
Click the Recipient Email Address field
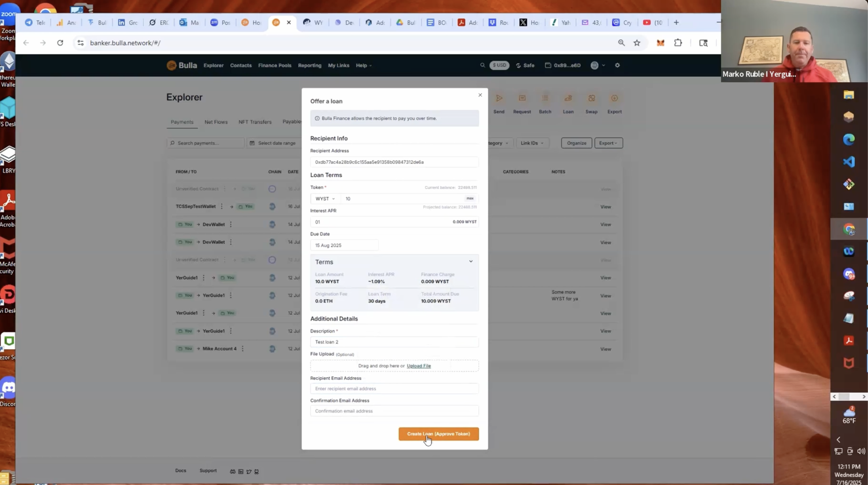pos(394,389)
